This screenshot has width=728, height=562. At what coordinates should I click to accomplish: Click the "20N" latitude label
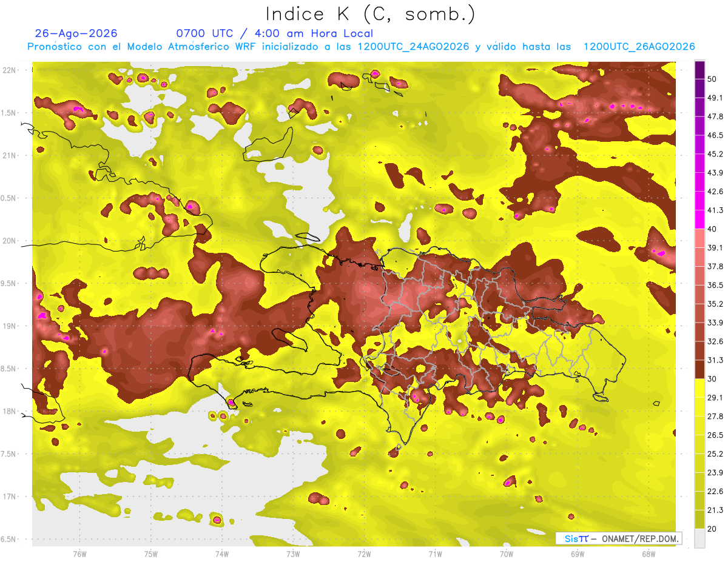click(9, 241)
